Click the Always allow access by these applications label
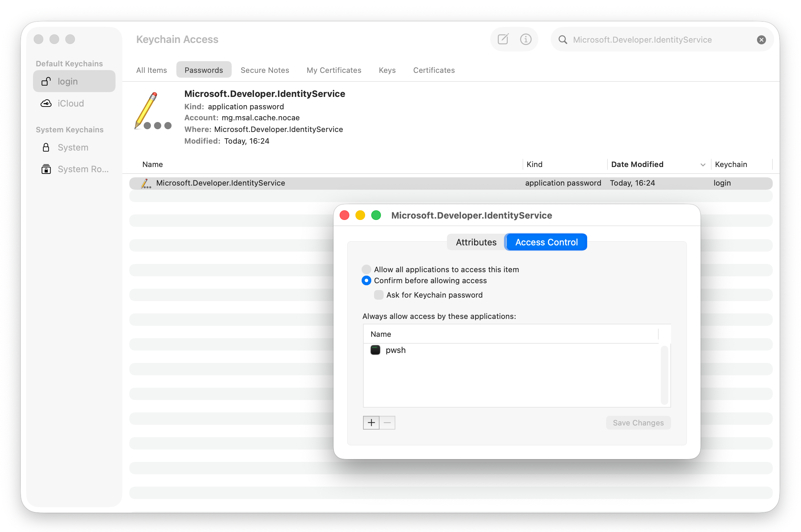Image resolution: width=801 pixels, height=532 pixels. pos(439,316)
